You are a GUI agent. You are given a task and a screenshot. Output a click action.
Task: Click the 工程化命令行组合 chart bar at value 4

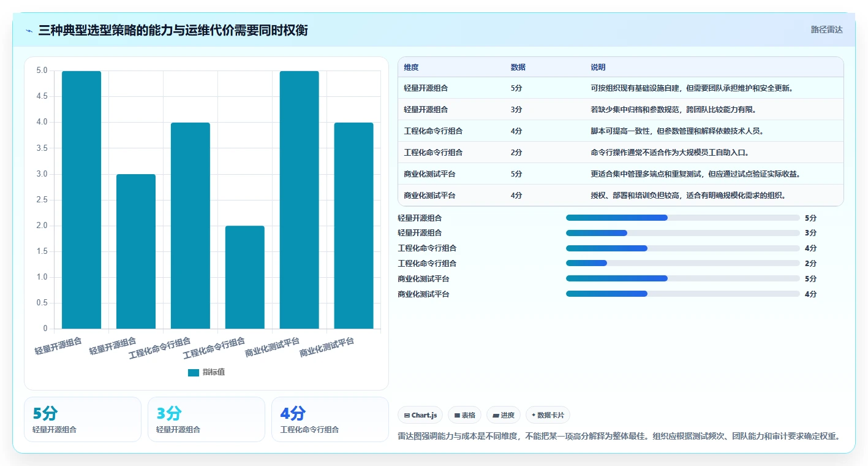tap(191, 226)
